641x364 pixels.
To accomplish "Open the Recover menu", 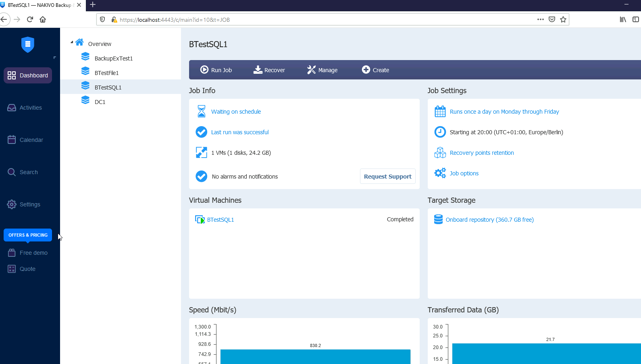I will coord(269,70).
